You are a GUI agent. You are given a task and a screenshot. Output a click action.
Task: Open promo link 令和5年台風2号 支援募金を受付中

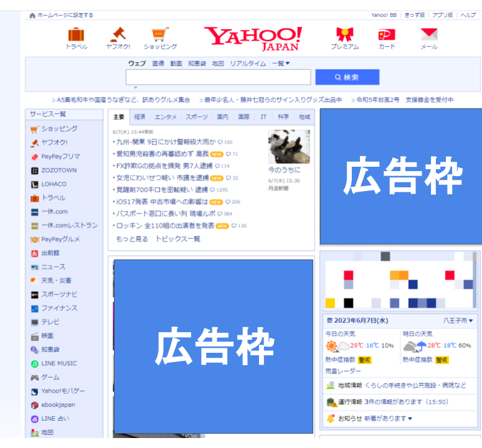pos(405,100)
